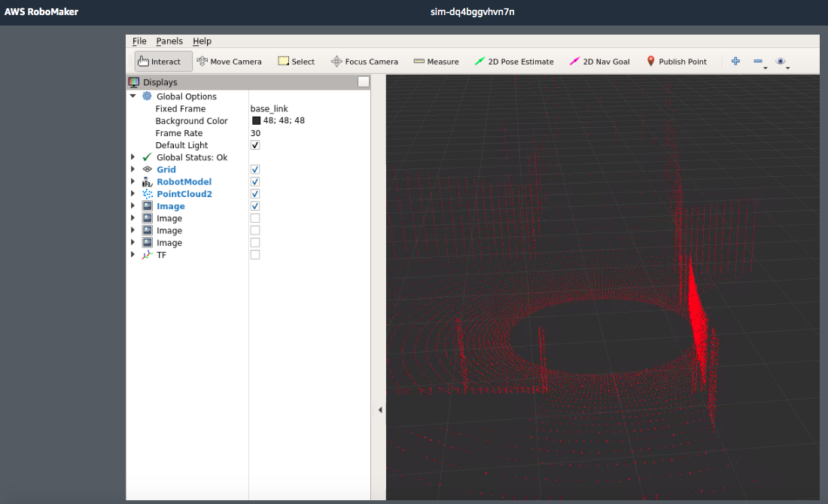
Task: Pick the Measure tool
Action: click(x=436, y=62)
